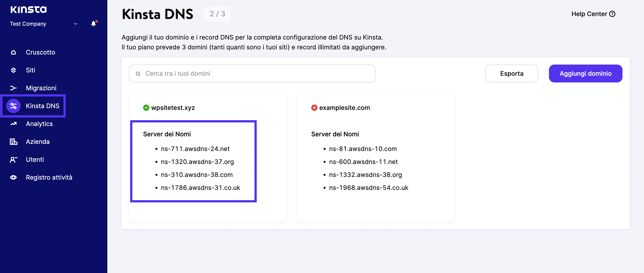Select the Registro attività eye icon
The width and height of the screenshot is (644, 273).
click(x=13, y=177)
